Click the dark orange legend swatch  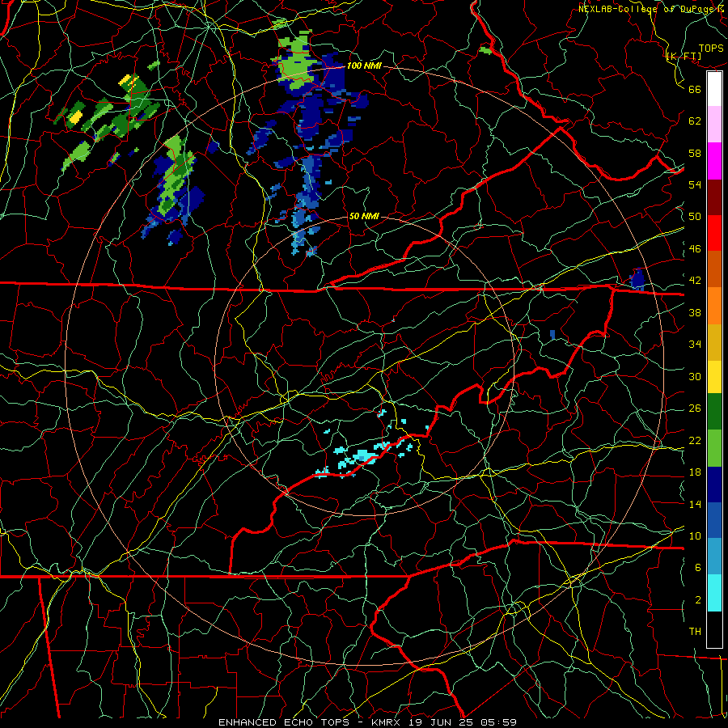pos(714,269)
